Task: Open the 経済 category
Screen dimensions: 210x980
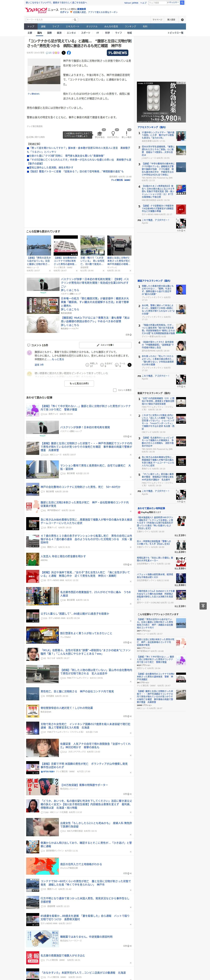Action: click(x=59, y=33)
